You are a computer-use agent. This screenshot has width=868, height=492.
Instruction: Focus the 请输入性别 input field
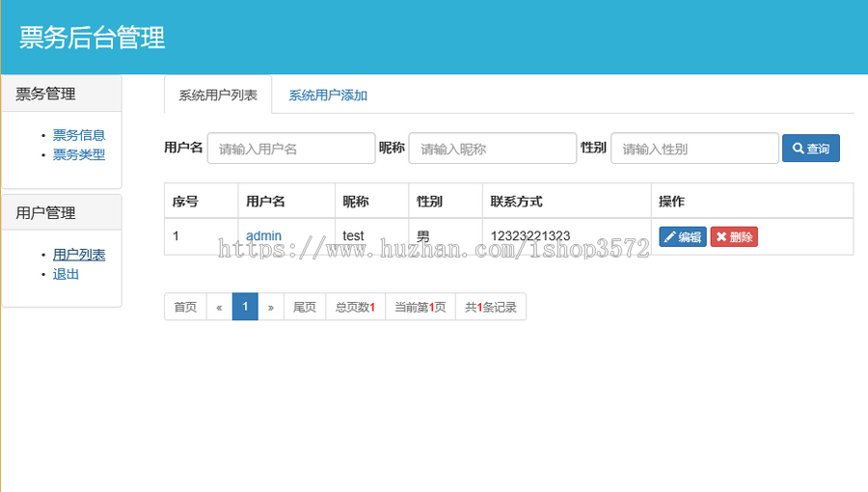pyautogui.click(x=694, y=149)
